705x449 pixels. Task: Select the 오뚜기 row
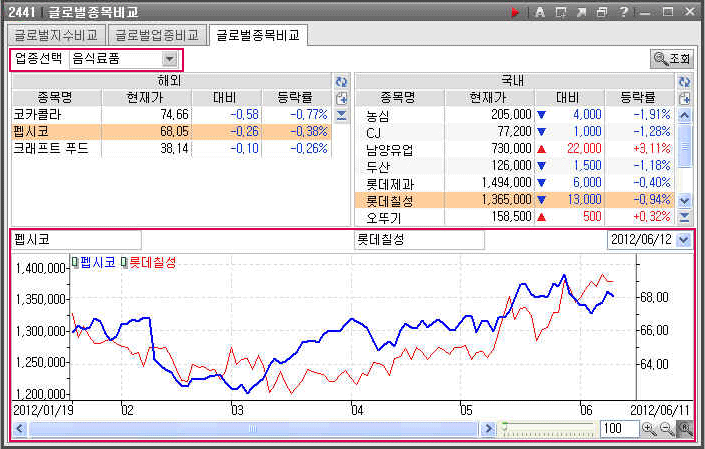[514, 217]
